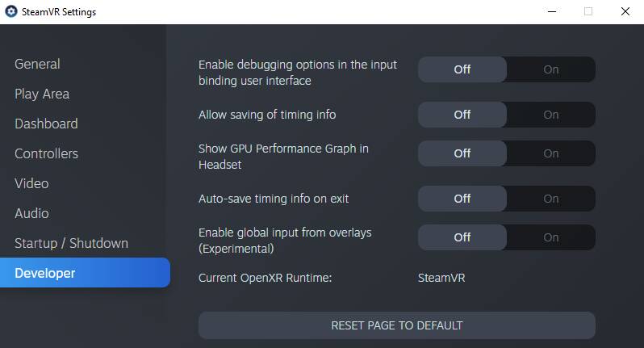Turn on input binding debugging options

tap(551, 69)
